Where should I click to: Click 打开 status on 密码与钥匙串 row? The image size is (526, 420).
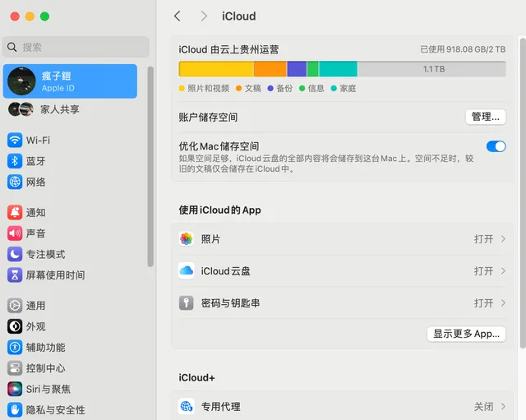tap(483, 303)
